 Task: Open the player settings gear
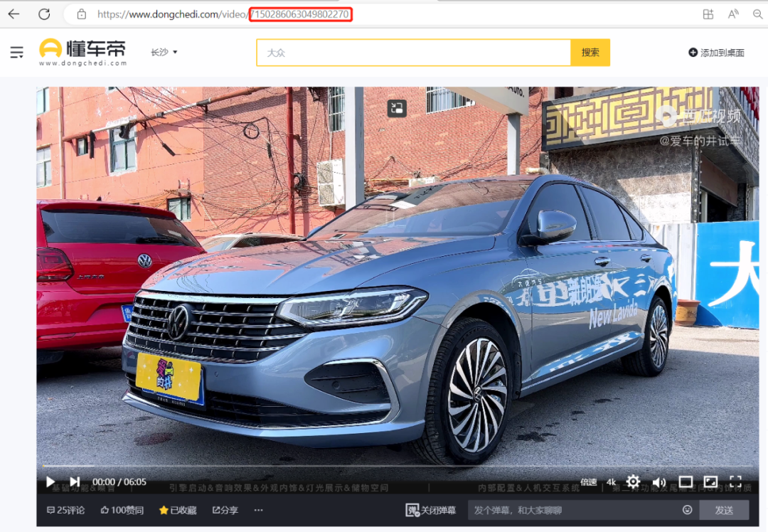coord(633,482)
